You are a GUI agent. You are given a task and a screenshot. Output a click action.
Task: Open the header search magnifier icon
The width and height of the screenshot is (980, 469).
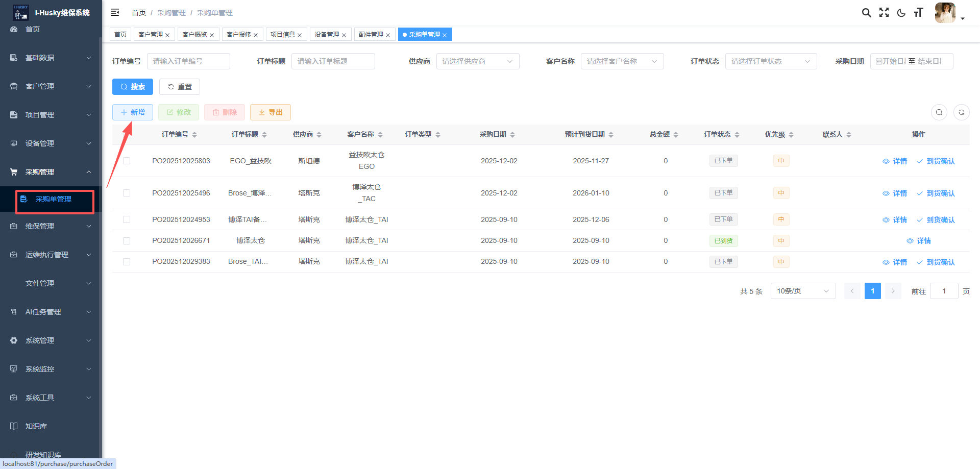866,13
